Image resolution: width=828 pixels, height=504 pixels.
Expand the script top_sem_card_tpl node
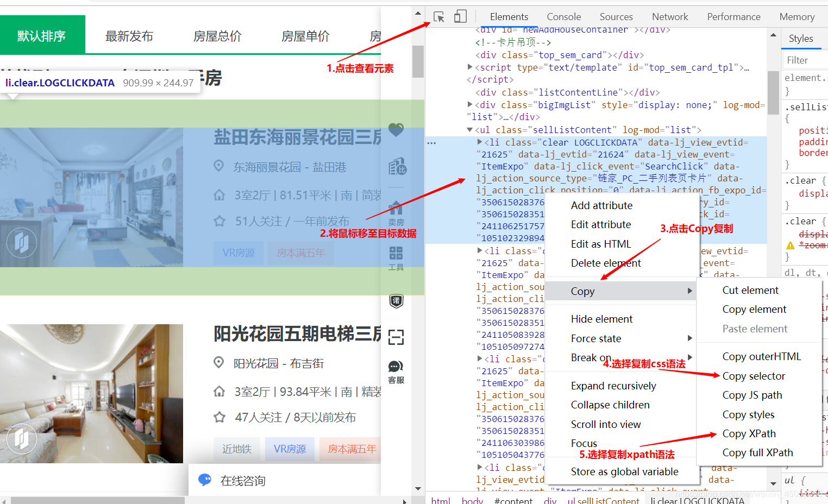click(x=470, y=67)
